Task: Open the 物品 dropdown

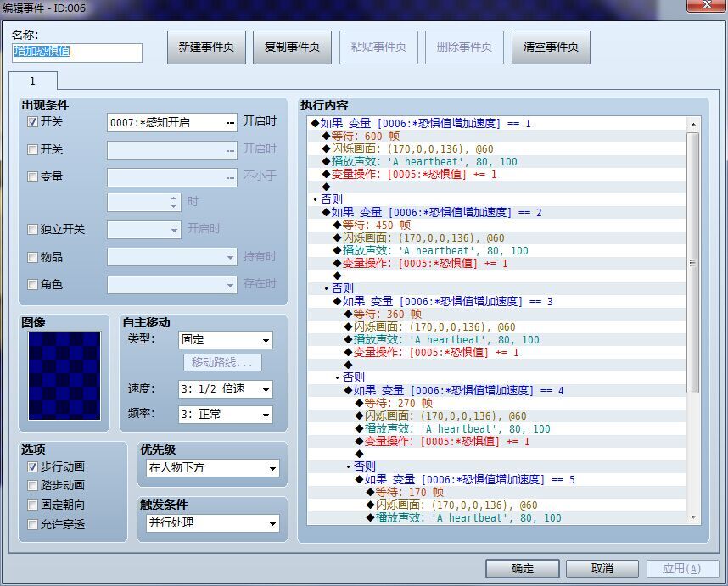Action: tap(172, 257)
